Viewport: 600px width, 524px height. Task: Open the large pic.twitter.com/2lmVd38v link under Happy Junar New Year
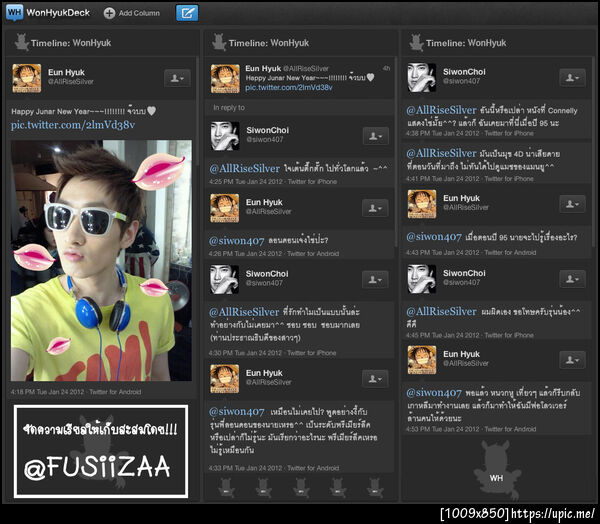(73, 125)
